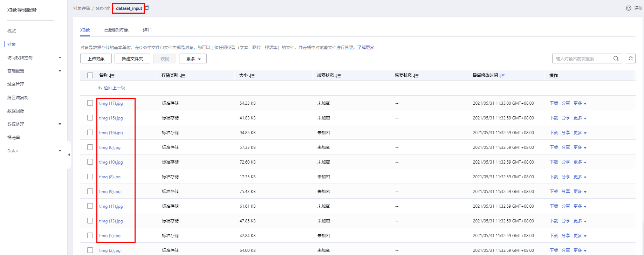Switch to the 已删除对象 tab
Image resolution: width=644 pixels, height=255 pixels.
tap(116, 30)
